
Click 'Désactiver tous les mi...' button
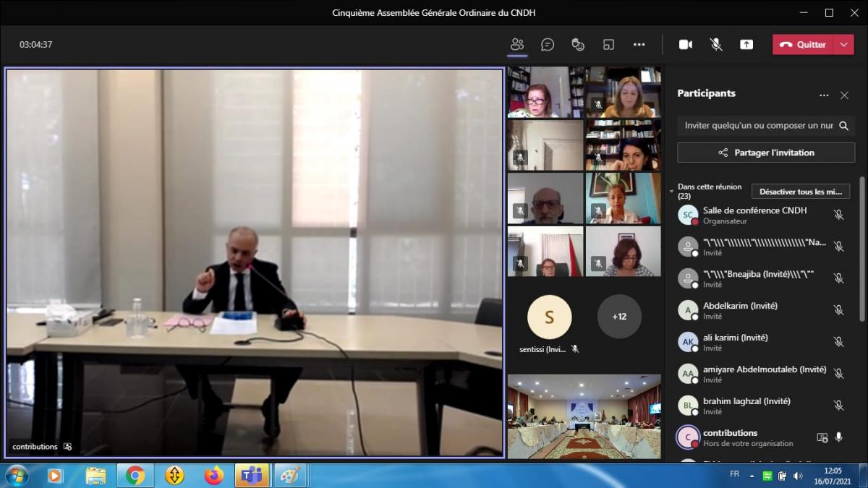point(801,192)
